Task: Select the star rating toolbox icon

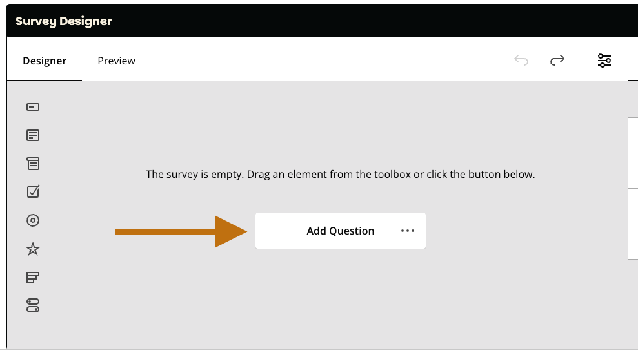Action: click(33, 249)
